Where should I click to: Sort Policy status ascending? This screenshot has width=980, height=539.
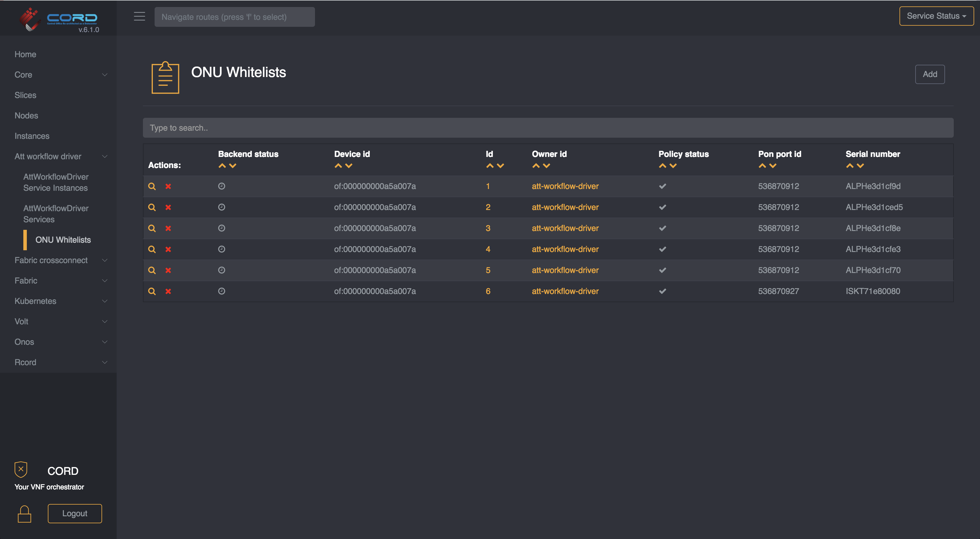pyautogui.click(x=663, y=165)
